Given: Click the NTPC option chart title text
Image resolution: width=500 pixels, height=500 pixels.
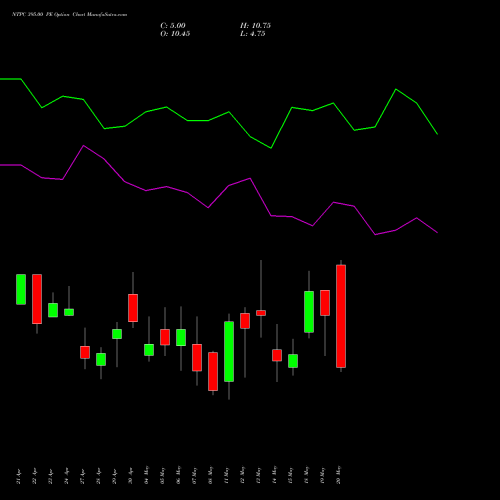Looking at the screenshot, I should 69,15.
